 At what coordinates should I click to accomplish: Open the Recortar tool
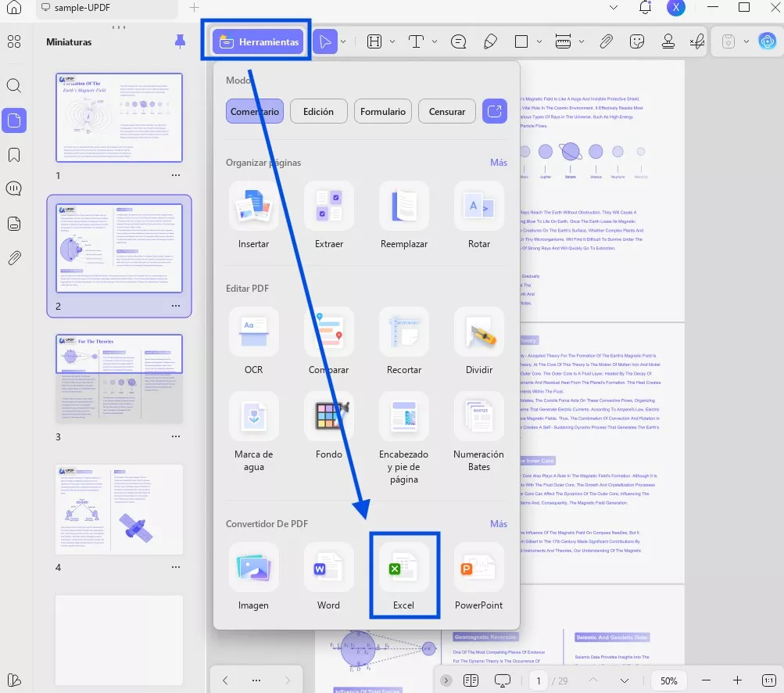(404, 342)
